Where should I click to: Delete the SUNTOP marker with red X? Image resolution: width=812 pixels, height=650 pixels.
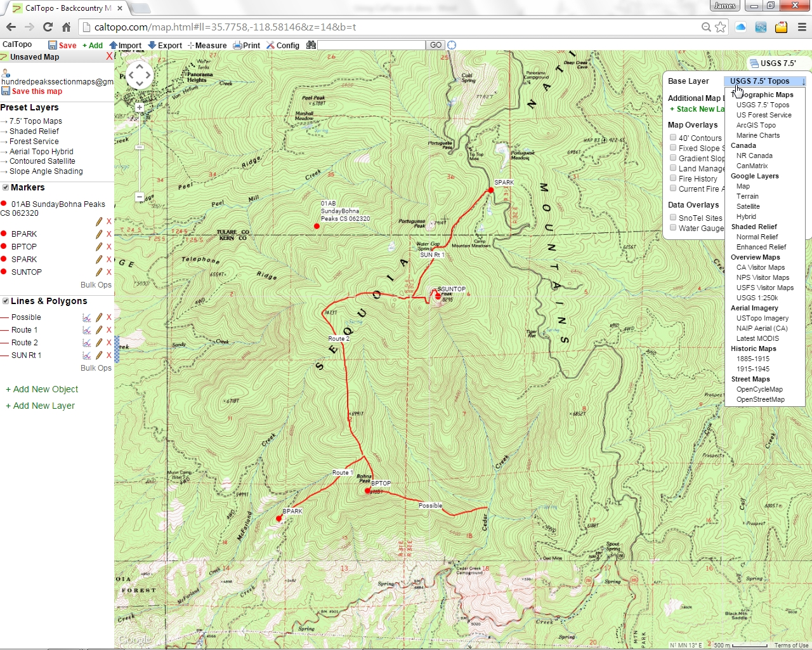click(109, 272)
